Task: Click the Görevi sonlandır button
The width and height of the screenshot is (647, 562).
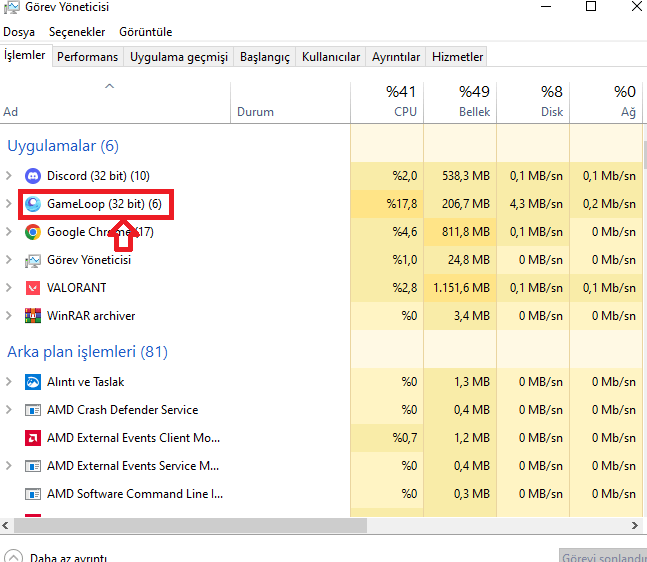Action: click(x=604, y=556)
